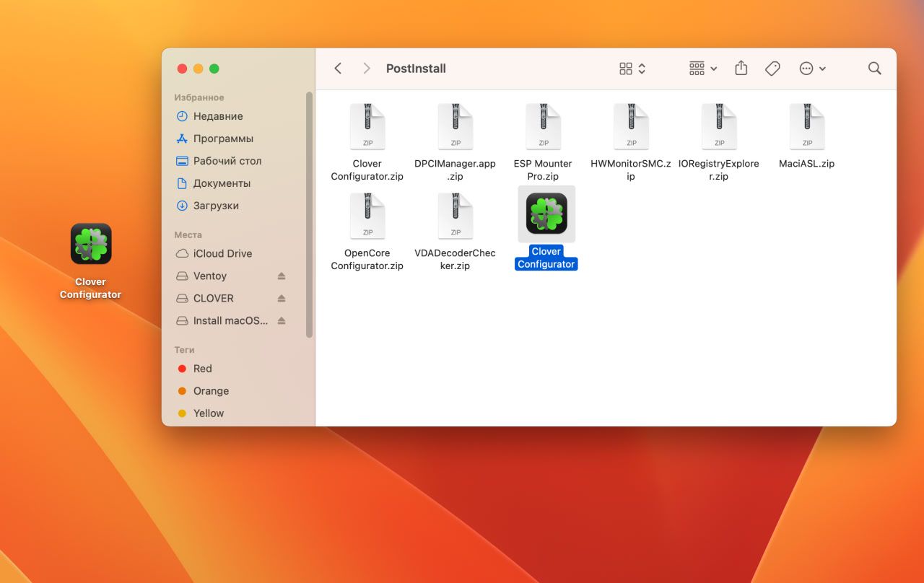
Task: Go forward with the right chevron
Action: click(367, 69)
